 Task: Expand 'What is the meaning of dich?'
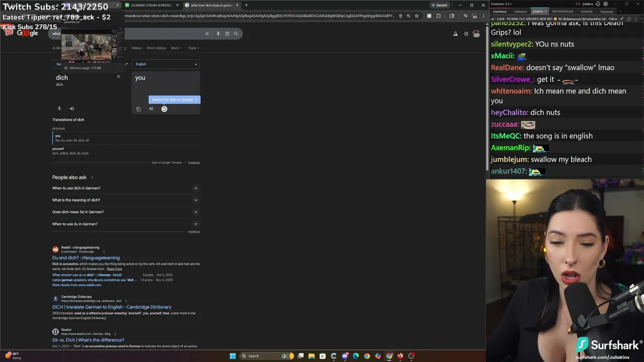[126, 200]
